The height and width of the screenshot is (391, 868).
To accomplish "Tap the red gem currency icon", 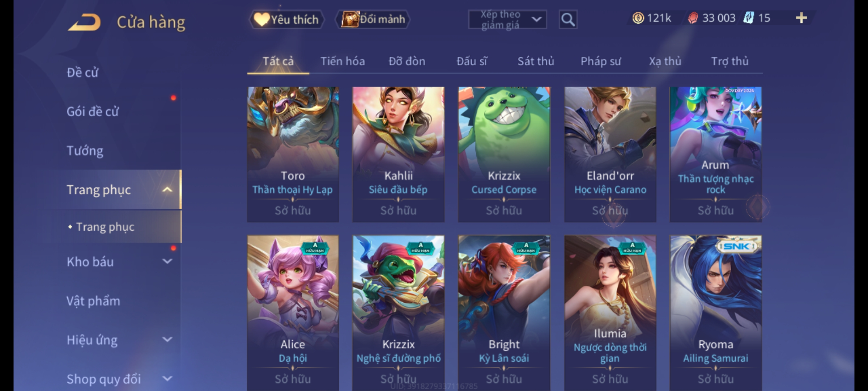I will click(x=693, y=18).
